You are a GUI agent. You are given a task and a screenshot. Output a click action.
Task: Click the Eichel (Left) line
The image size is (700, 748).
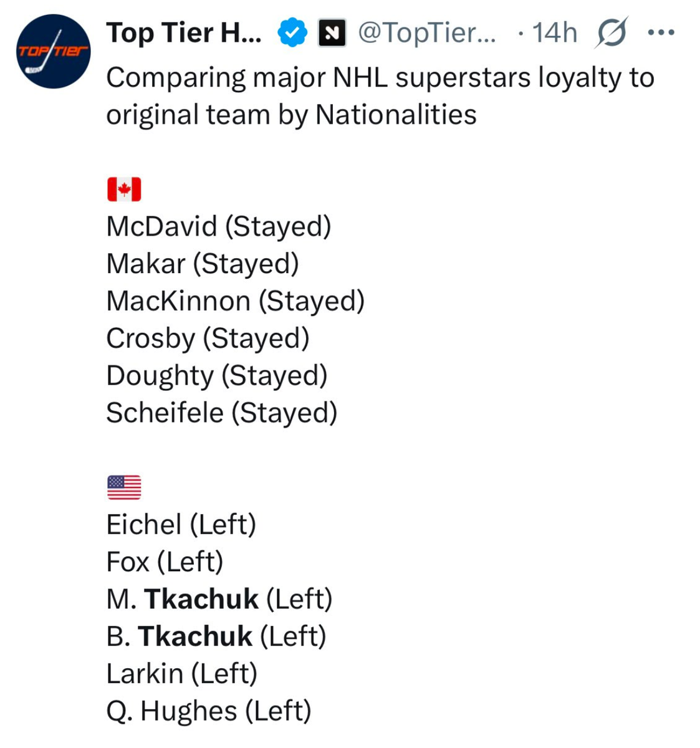(x=181, y=525)
